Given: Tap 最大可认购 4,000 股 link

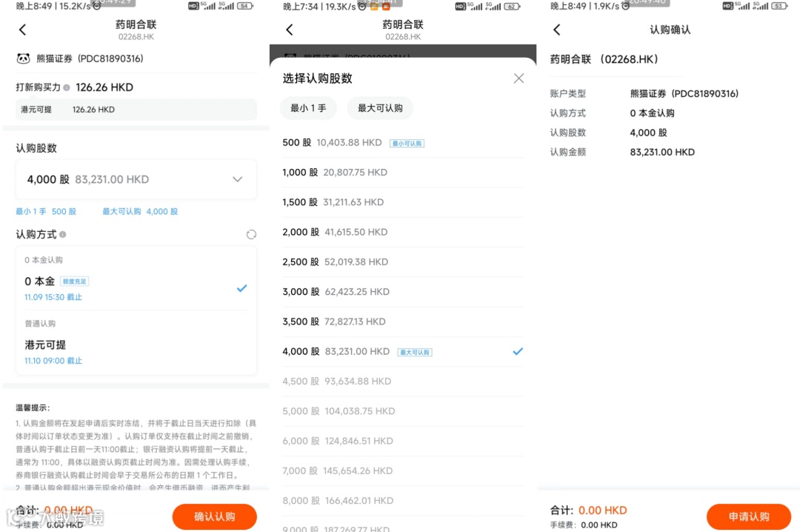Looking at the screenshot, I should [x=140, y=211].
